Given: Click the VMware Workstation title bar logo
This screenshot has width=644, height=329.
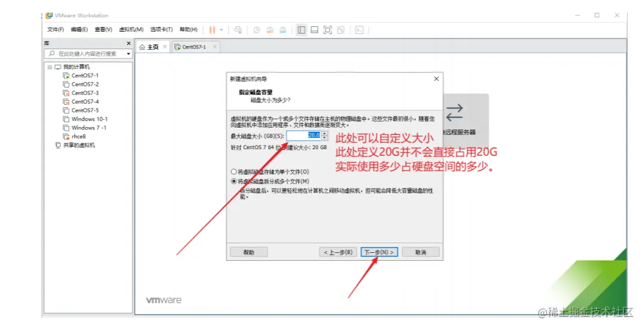Looking at the screenshot, I should click(x=49, y=15).
